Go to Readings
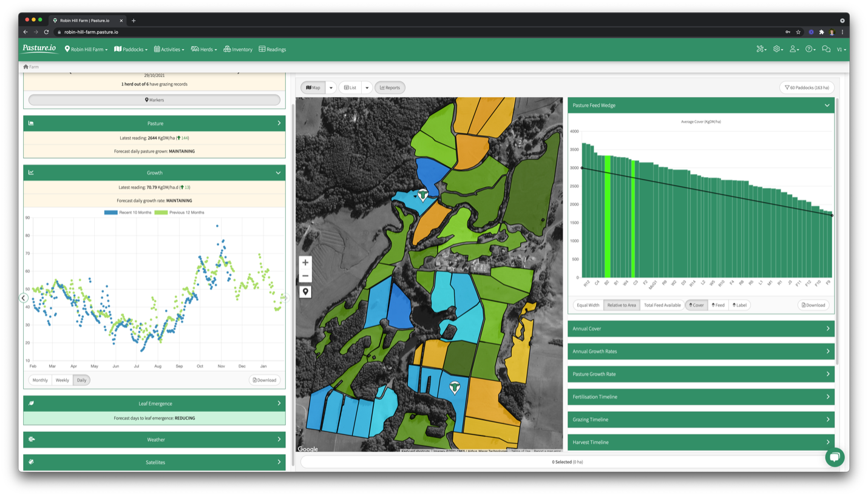The image size is (868, 498). (273, 49)
